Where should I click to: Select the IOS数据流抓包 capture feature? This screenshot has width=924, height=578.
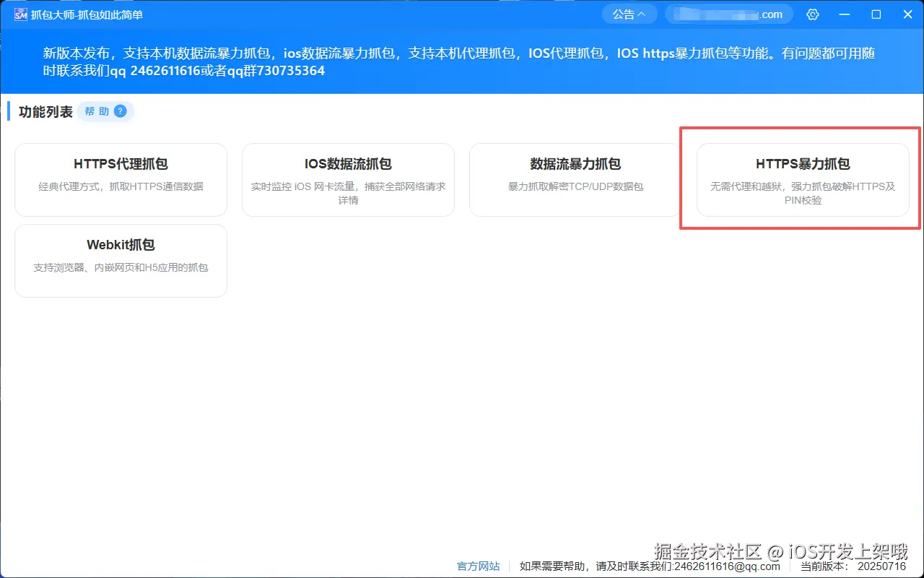348,179
